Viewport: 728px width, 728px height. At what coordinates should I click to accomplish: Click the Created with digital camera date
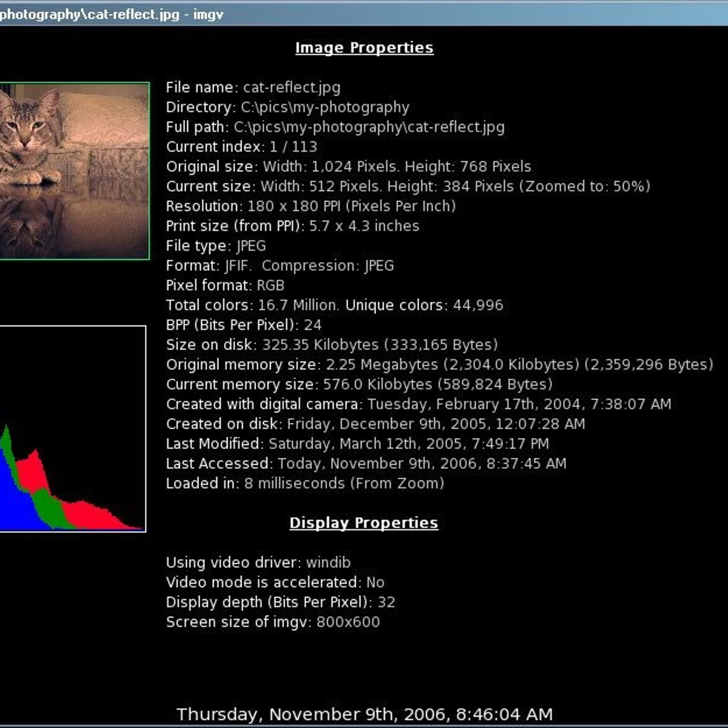tap(519, 404)
